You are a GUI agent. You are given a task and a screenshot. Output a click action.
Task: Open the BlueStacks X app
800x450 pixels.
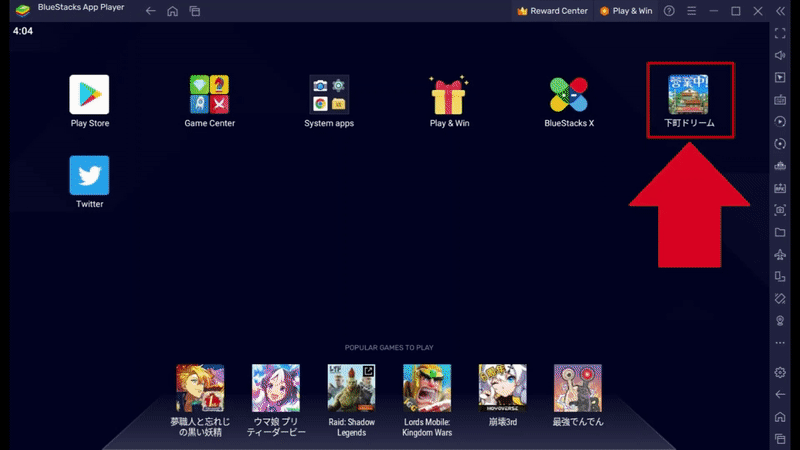(569, 95)
